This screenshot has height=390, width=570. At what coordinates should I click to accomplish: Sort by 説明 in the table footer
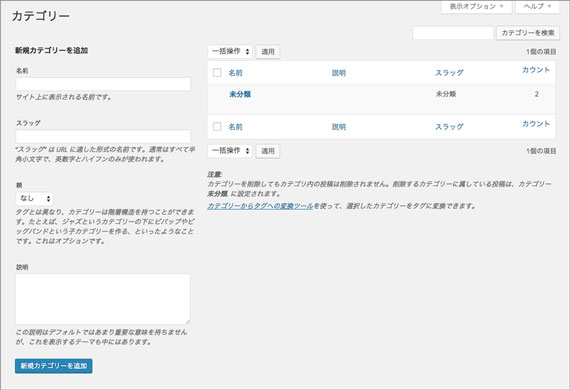tap(339, 126)
